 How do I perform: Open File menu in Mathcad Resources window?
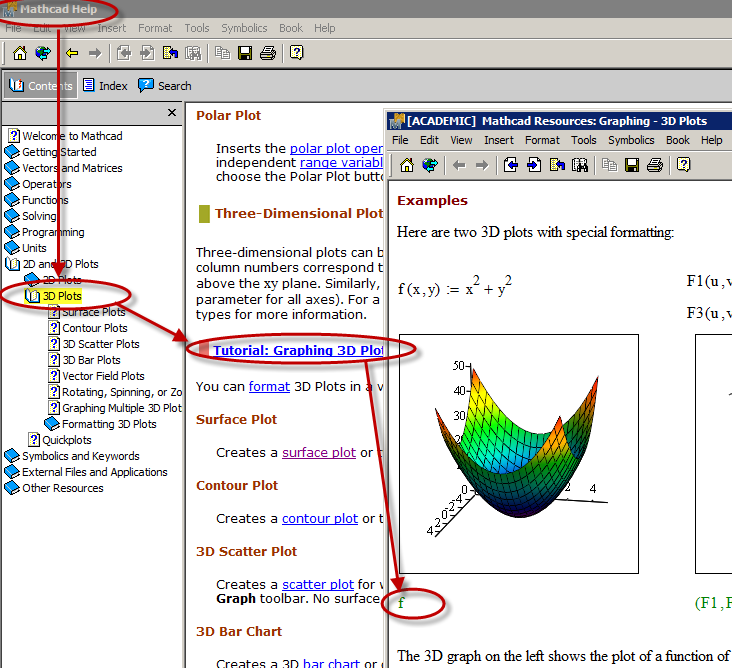pyautogui.click(x=400, y=140)
